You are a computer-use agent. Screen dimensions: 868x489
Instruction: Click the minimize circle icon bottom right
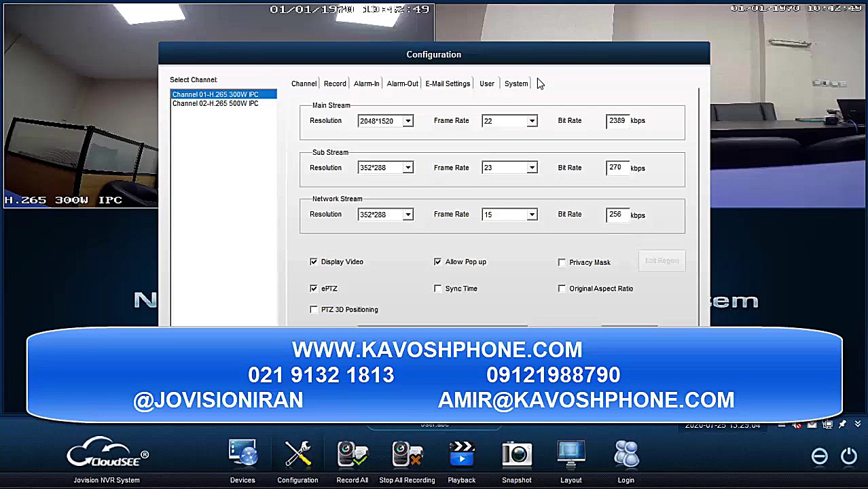click(820, 456)
